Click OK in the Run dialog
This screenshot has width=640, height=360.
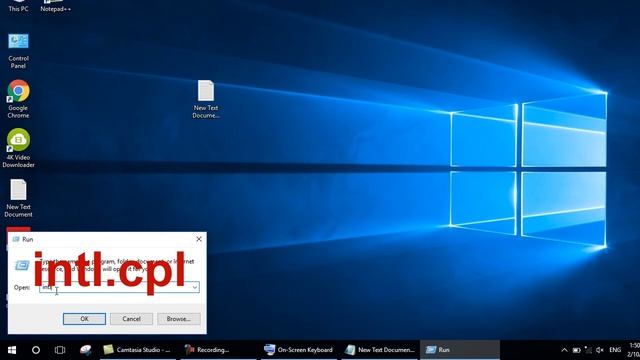84,319
